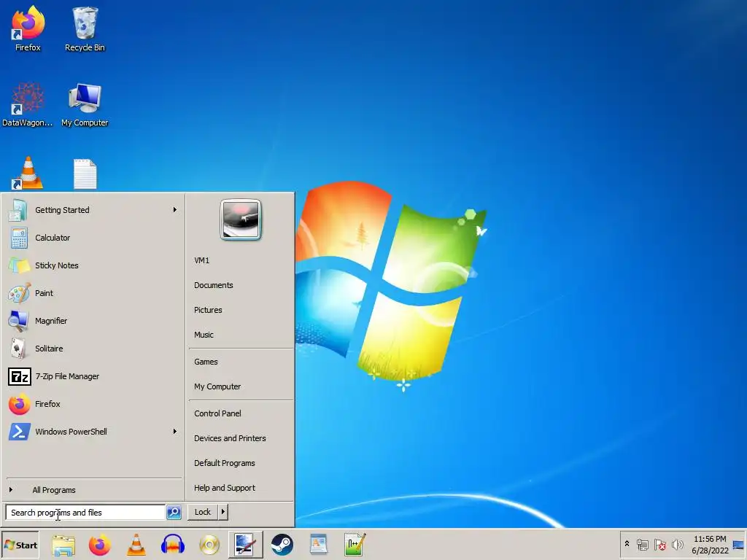
Task: Open Windows PowerShell from Start menu
Action: pyautogui.click(x=93, y=432)
